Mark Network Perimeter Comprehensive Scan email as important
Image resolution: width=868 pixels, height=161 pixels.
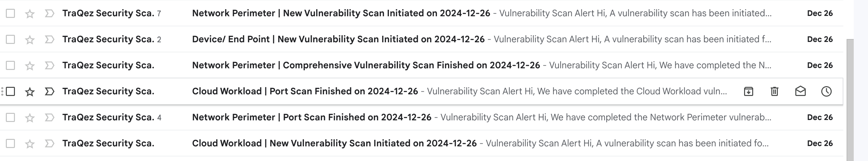pyautogui.click(x=50, y=65)
